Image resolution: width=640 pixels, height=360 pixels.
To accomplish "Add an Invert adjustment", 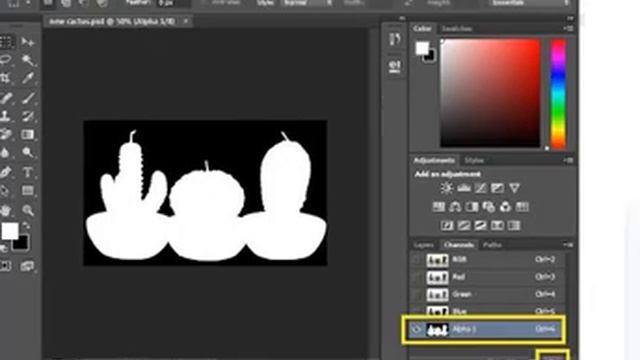I will pyautogui.click(x=447, y=225).
